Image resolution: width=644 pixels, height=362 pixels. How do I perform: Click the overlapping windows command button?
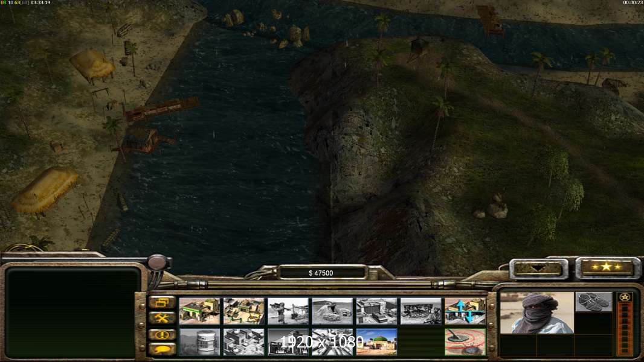[162, 302]
